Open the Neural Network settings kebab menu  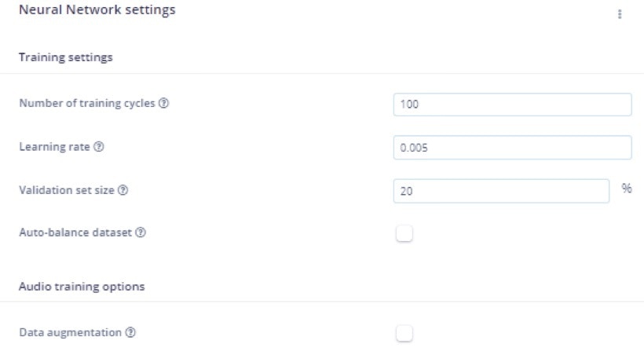click(620, 14)
